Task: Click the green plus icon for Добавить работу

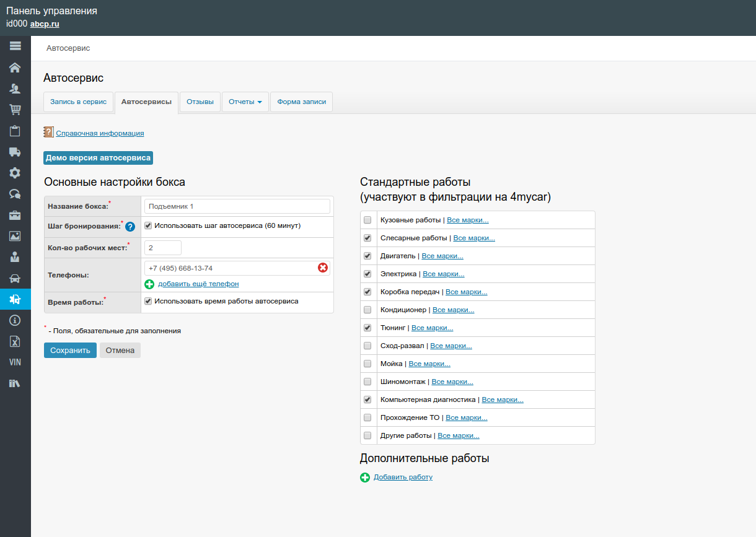Action: [x=365, y=478]
